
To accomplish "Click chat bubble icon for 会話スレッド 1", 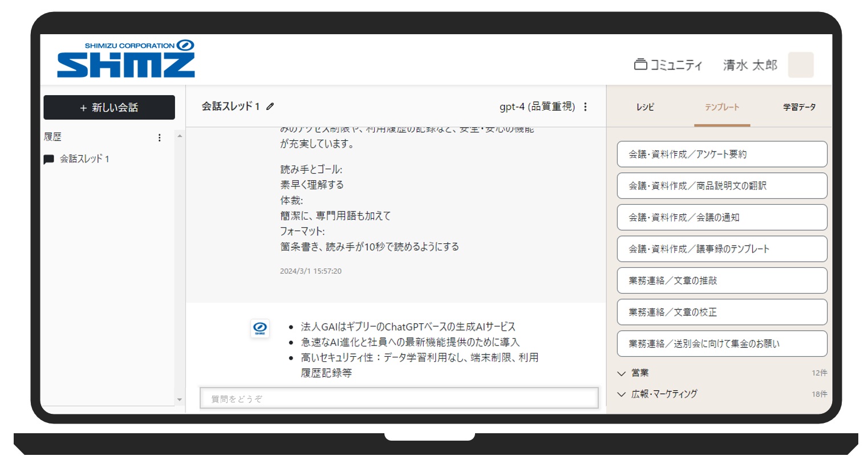I will click(x=49, y=160).
